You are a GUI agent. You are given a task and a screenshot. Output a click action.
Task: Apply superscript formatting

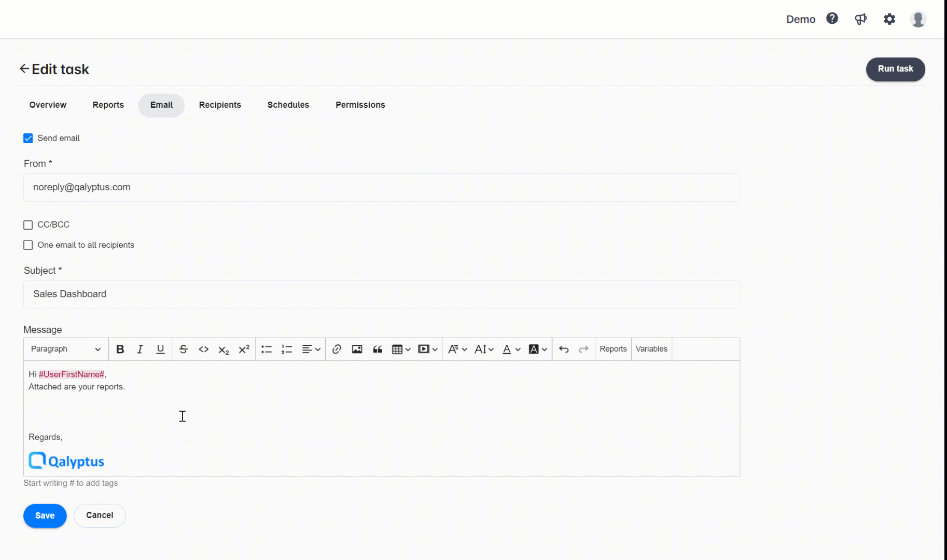pyautogui.click(x=244, y=349)
